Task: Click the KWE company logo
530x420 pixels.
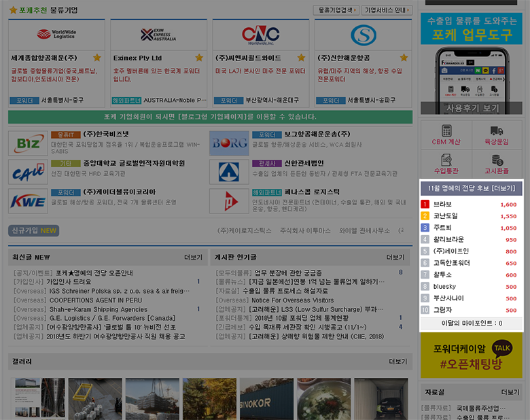Action: point(28,201)
